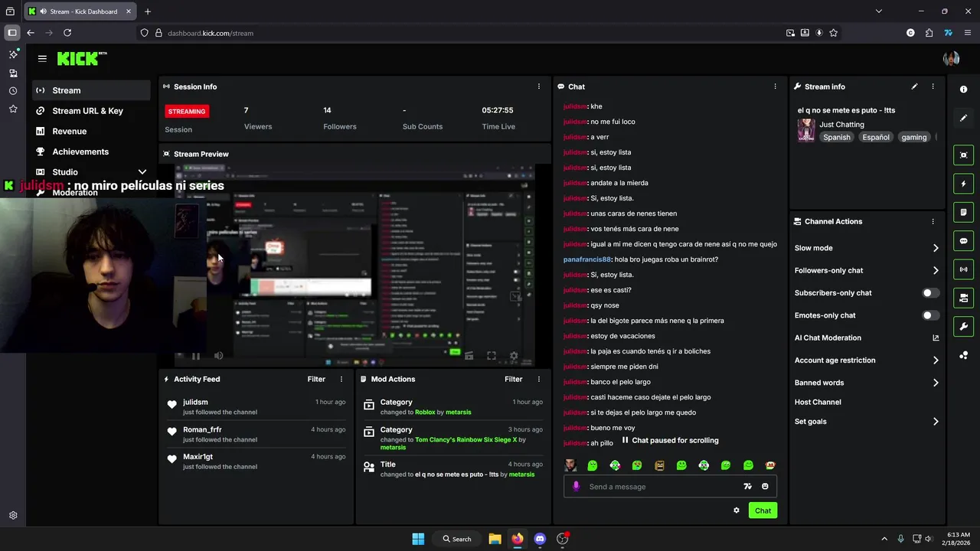Open Session Info three-dot options
Viewport: 980px width, 551px height.
click(x=539, y=86)
